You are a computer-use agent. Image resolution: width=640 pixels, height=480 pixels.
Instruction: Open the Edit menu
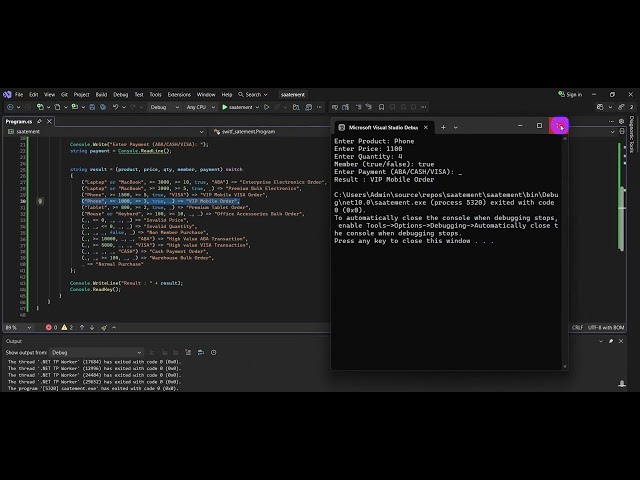(x=33, y=94)
